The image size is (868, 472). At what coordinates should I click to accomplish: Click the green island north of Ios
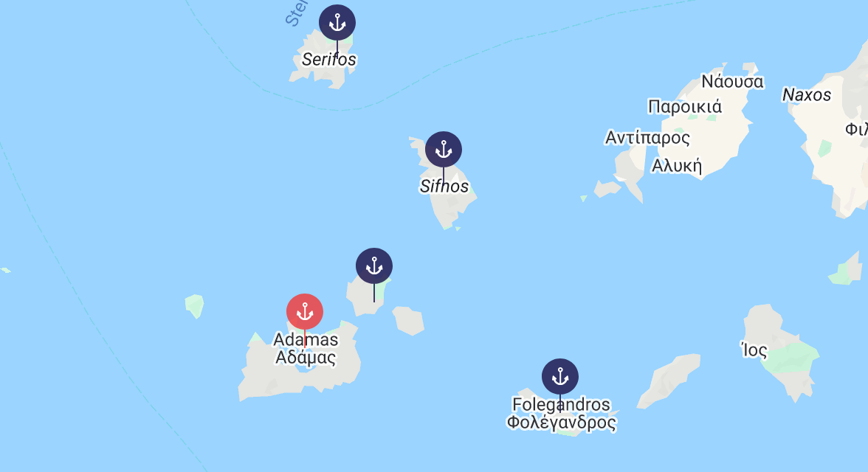[x=847, y=269]
